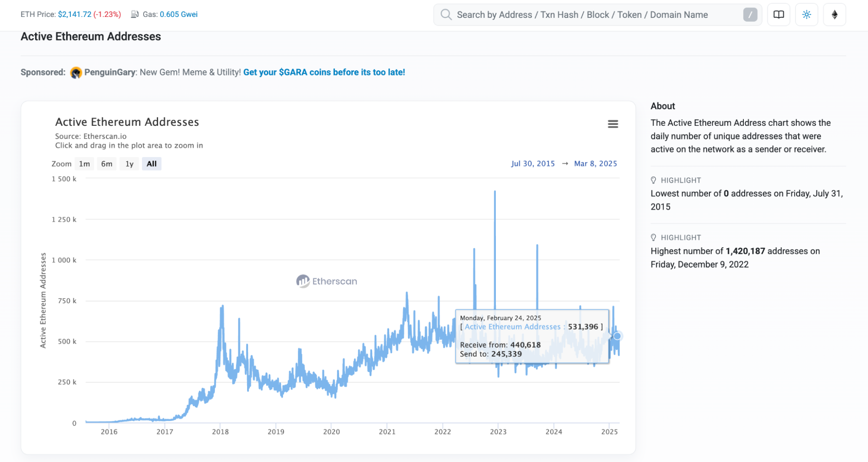
Task: Open the Ethereum network switcher icon
Action: pyautogui.click(x=834, y=14)
